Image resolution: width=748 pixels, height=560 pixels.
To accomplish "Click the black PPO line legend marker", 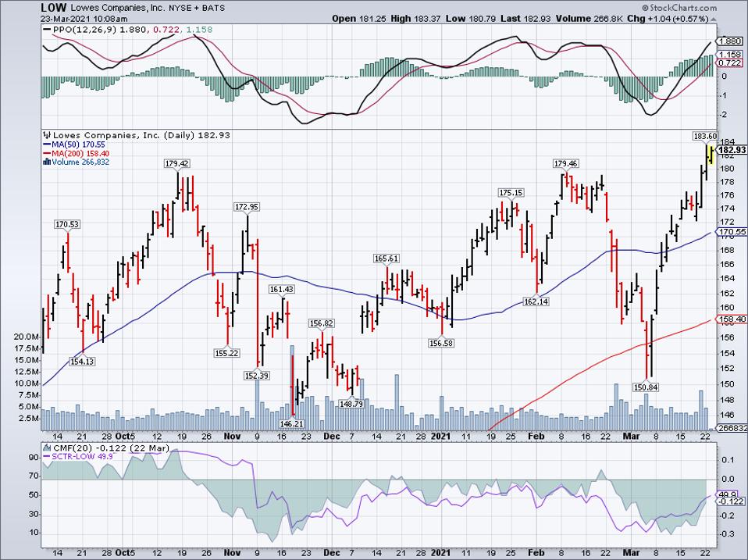I will [x=47, y=30].
